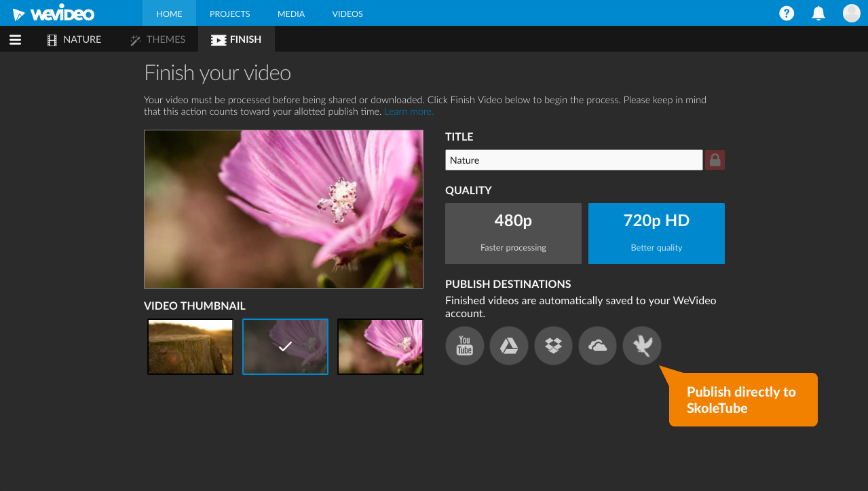Open the MEDIA menu
Screen dimensions: 868x491
point(290,13)
